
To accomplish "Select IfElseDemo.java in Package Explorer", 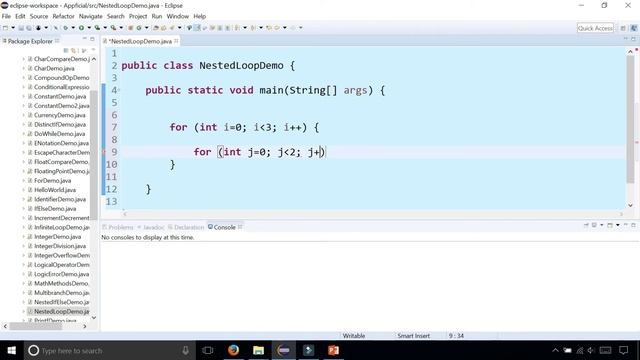I will 55,209.
